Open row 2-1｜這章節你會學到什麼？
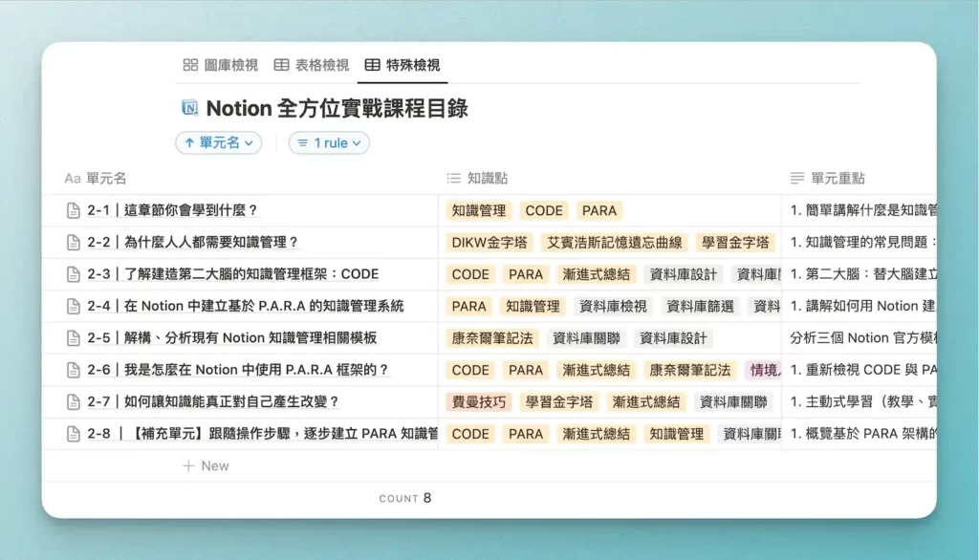Image resolution: width=979 pixels, height=560 pixels. (173, 210)
